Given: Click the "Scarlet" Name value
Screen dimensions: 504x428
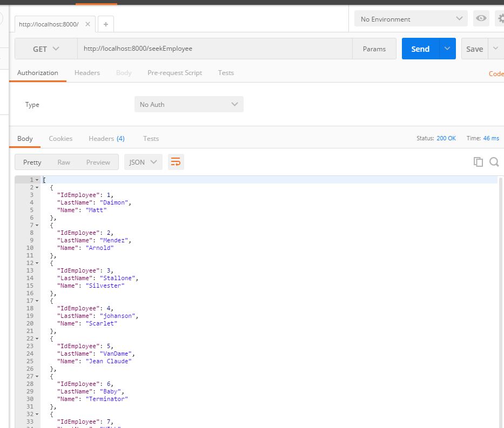Looking at the screenshot, I should point(102,323).
